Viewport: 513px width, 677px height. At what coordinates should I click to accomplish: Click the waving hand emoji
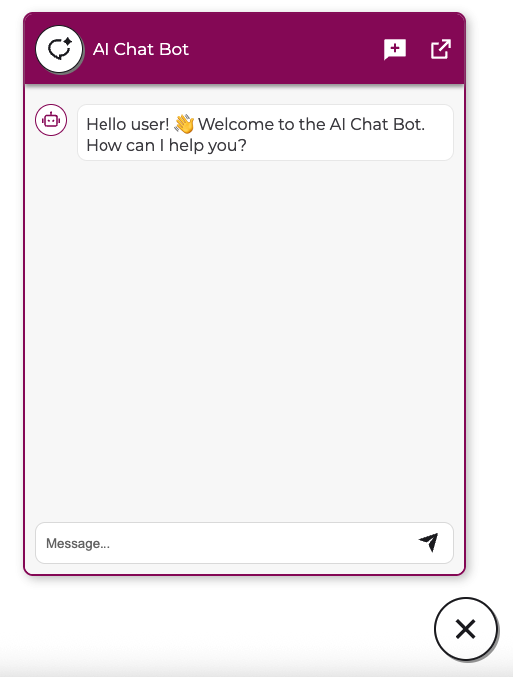coord(184,124)
